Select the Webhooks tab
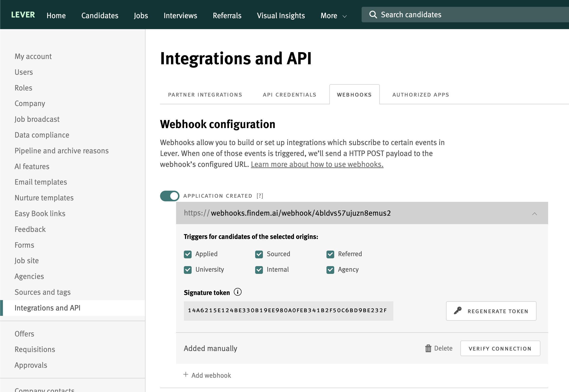The image size is (569, 392). 354,95
